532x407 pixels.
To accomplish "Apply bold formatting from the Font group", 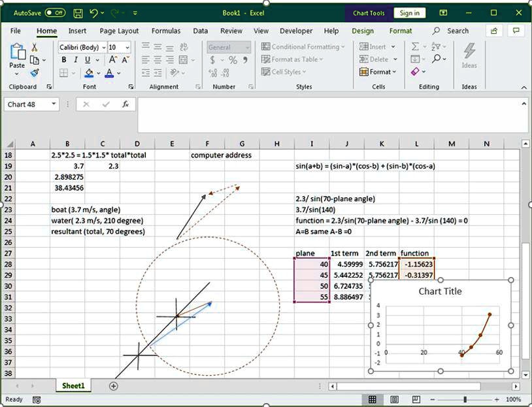I will click(x=63, y=59).
